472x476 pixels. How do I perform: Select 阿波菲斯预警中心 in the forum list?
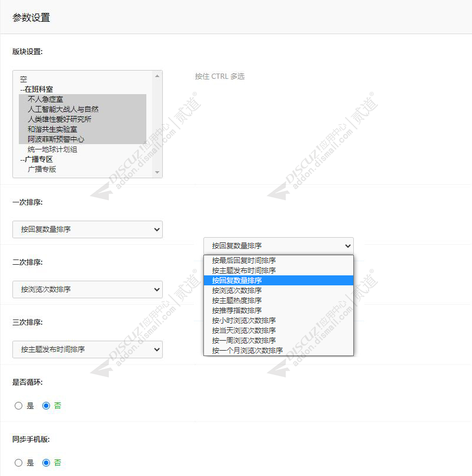[x=82, y=139]
